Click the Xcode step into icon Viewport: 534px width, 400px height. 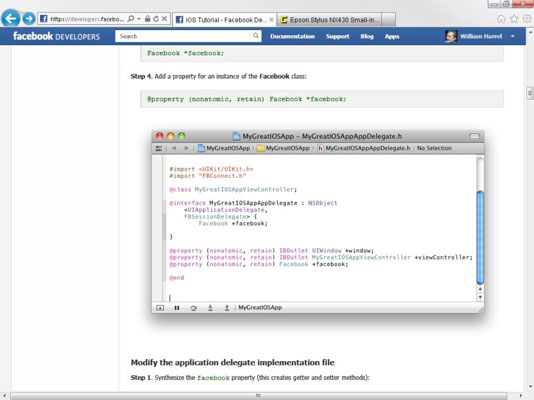point(210,308)
